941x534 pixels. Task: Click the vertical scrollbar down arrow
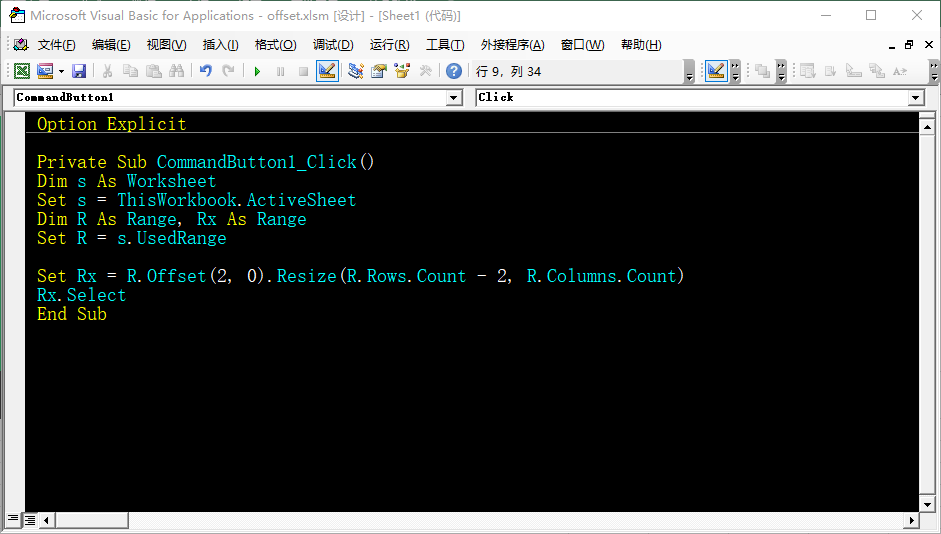[927, 504]
